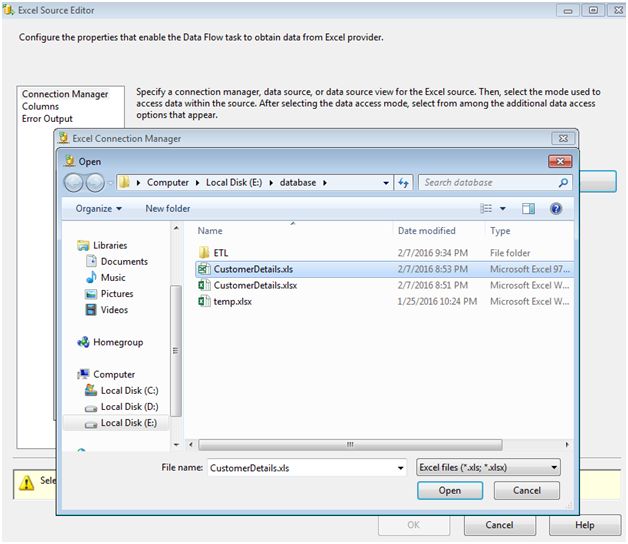Image resolution: width=628 pixels, height=544 pixels.
Task: Sort by the Name column header
Action: (210, 231)
